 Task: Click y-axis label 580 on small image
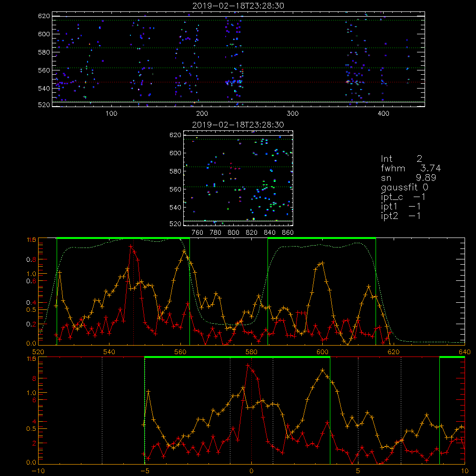click(175, 171)
